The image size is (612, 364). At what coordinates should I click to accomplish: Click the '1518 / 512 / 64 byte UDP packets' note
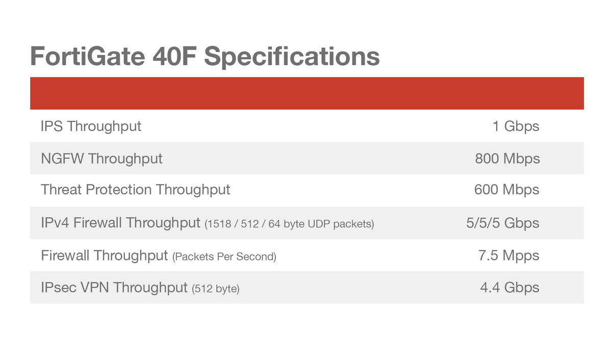(289, 224)
